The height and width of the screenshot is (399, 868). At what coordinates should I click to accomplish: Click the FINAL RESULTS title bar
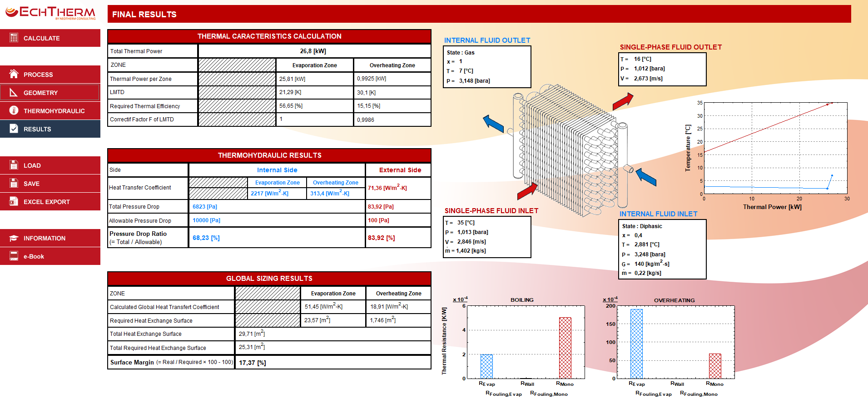(479, 14)
